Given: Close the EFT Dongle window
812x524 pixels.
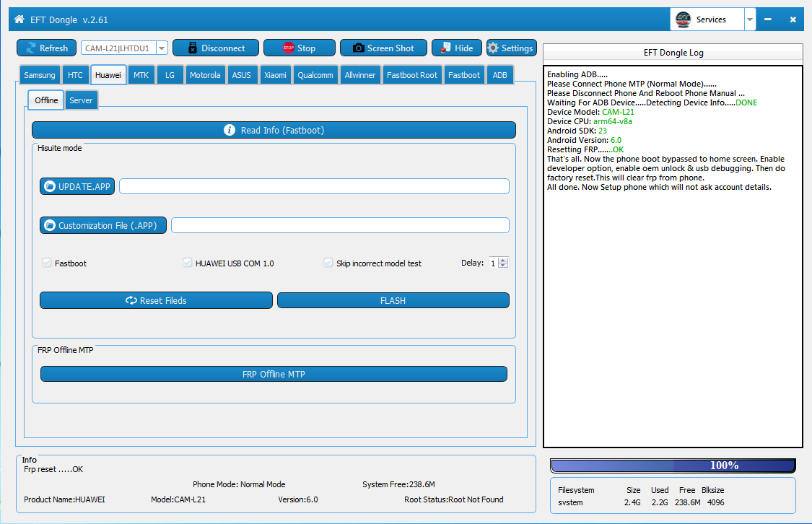Looking at the screenshot, I should tap(793, 19).
